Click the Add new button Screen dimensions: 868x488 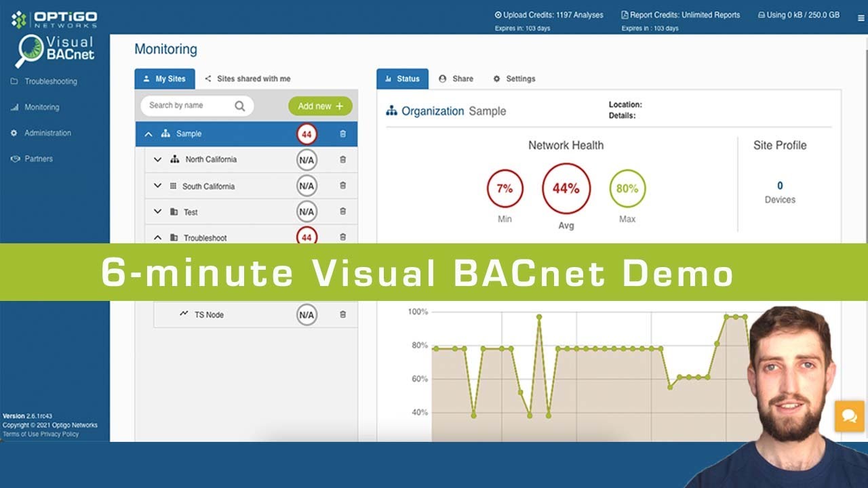[320, 106]
